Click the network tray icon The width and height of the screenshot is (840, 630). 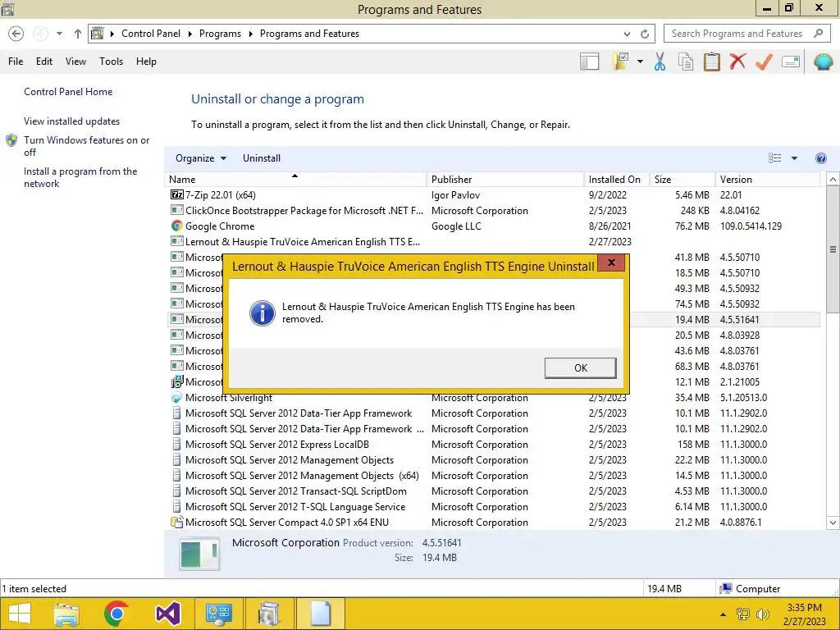point(743,614)
